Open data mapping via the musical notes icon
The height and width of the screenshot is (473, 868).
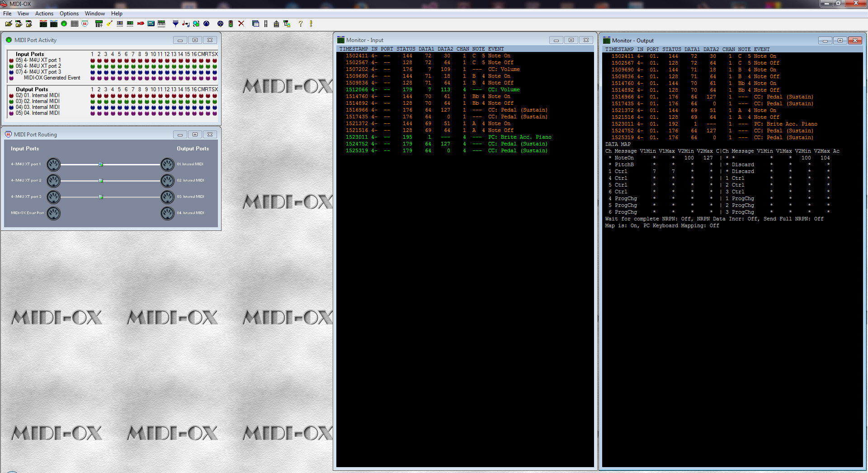(x=186, y=23)
